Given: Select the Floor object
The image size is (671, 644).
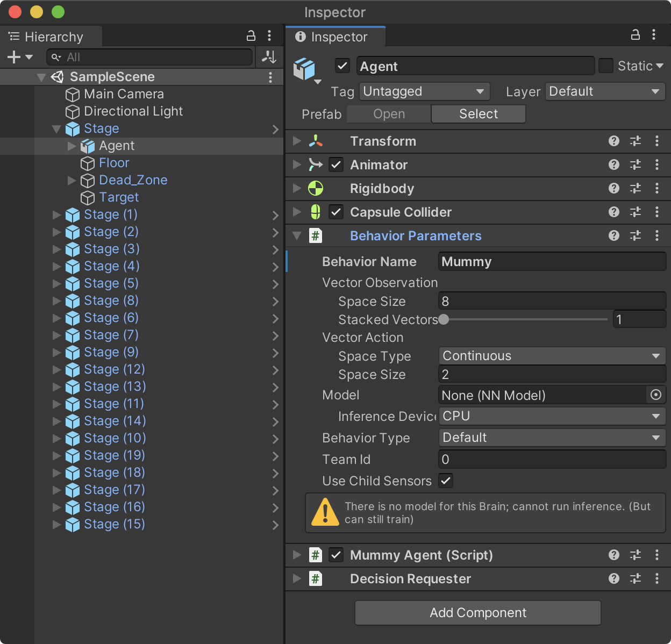Looking at the screenshot, I should (x=114, y=163).
